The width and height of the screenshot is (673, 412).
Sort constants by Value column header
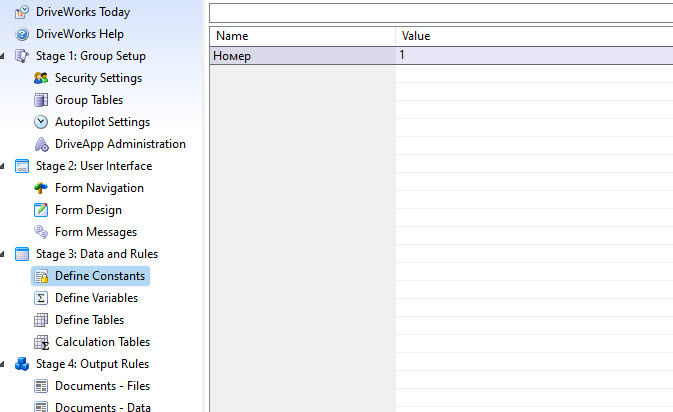pyautogui.click(x=534, y=36)
